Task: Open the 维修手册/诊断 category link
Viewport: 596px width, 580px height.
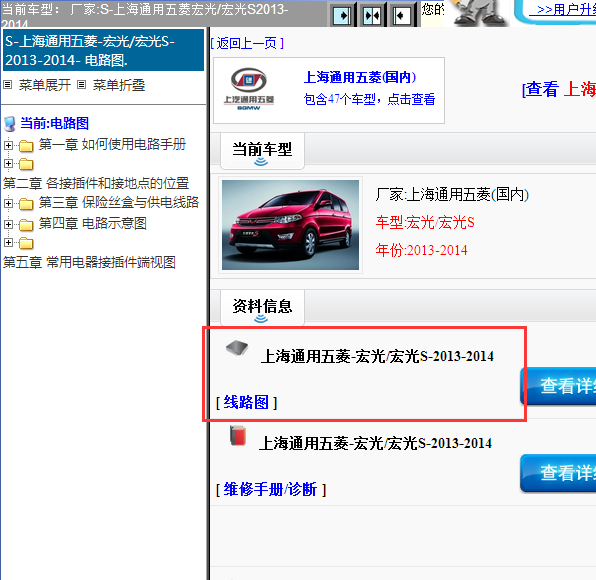Action: [x=271, y=489]
